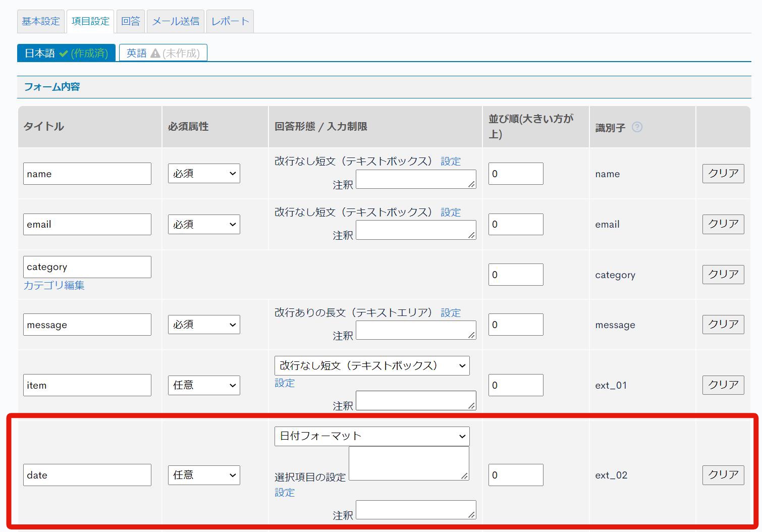Viewport: 762px width, 532px height.
Task: Click the 注釈 textarea in the date row
Action: (416, 510)
